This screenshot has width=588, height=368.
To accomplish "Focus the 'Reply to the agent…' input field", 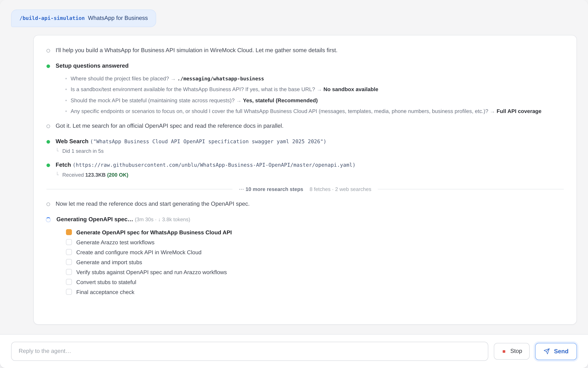I will click(250, 351).
